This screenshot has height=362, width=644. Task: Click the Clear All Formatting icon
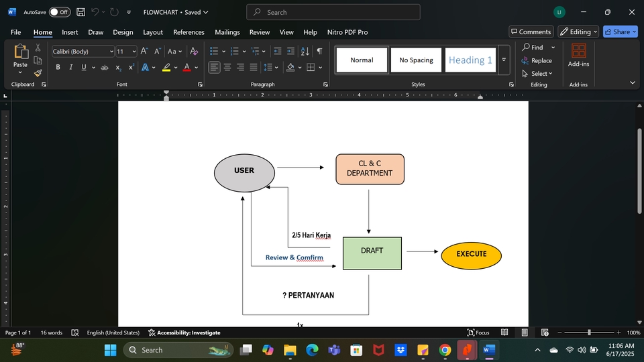(194, 51)
